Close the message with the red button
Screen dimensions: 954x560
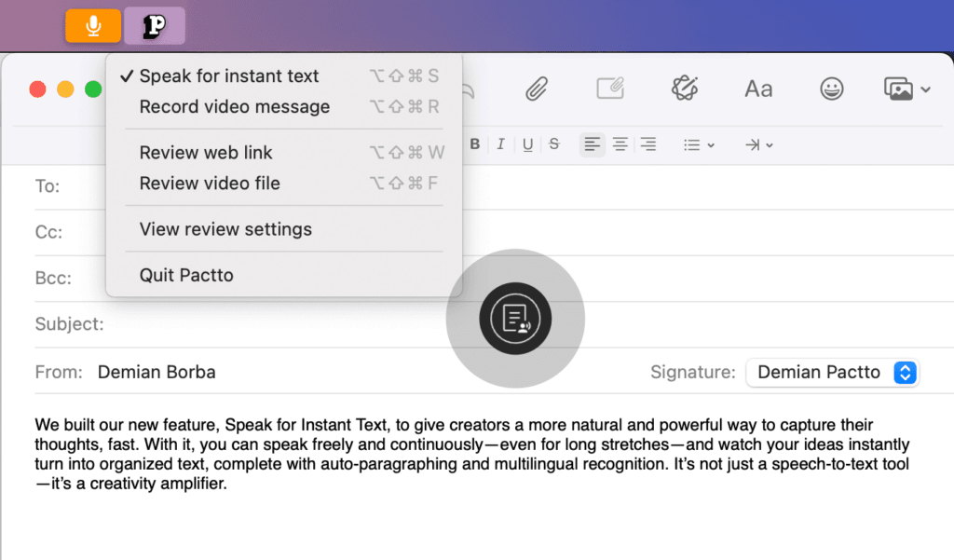click(37, 89)
